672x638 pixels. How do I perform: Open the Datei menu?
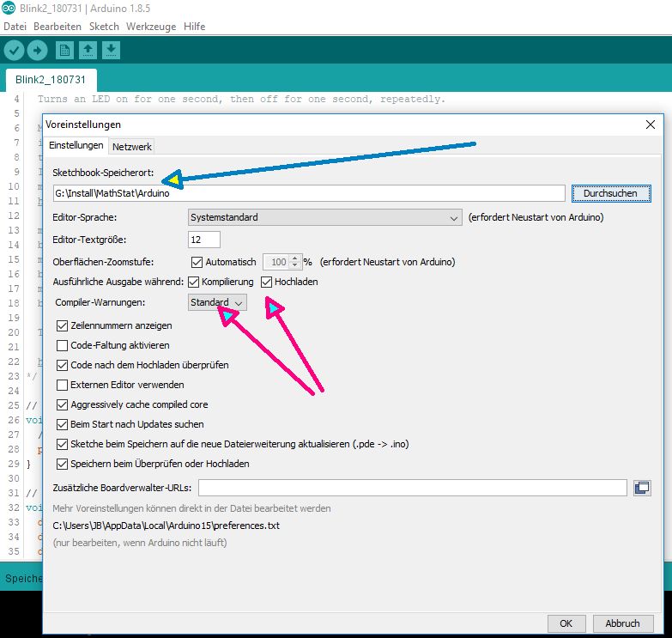15,27
